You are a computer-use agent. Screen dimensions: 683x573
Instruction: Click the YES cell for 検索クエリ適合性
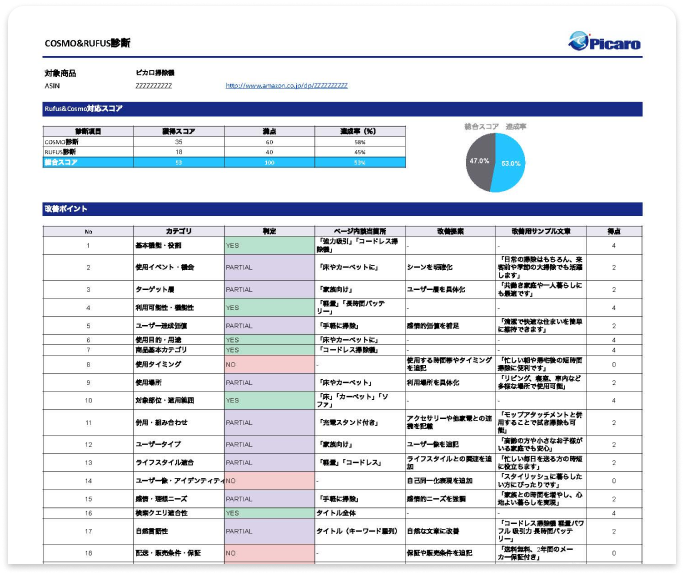(269, 513)
